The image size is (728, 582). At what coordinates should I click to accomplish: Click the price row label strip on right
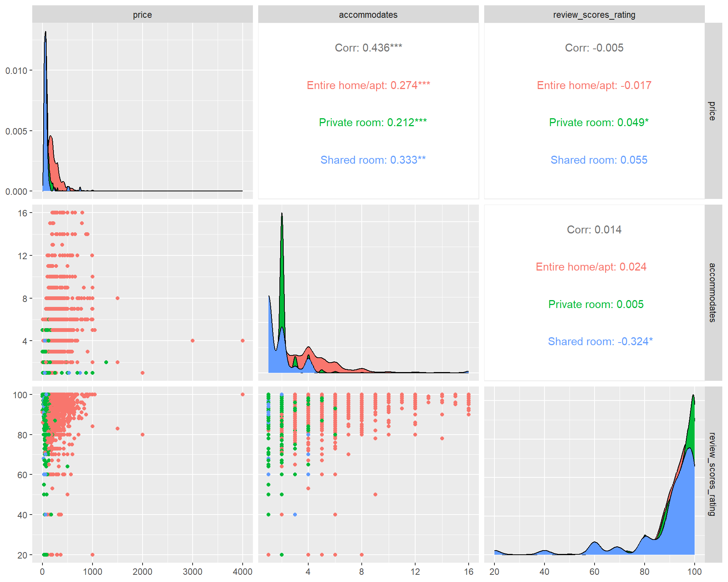pyautogui.click(x=713, y=111)
